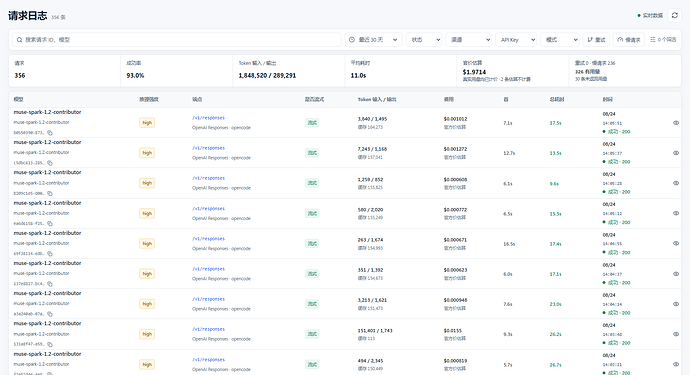View details eye icon for 13.5s request
Viewport: 690px width, 375px height.
(x=676, y=153)
